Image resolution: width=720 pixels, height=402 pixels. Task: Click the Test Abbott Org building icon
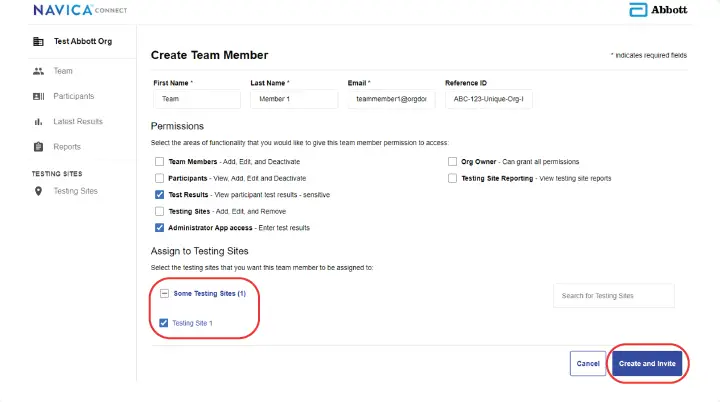click(x=38, y=42)
